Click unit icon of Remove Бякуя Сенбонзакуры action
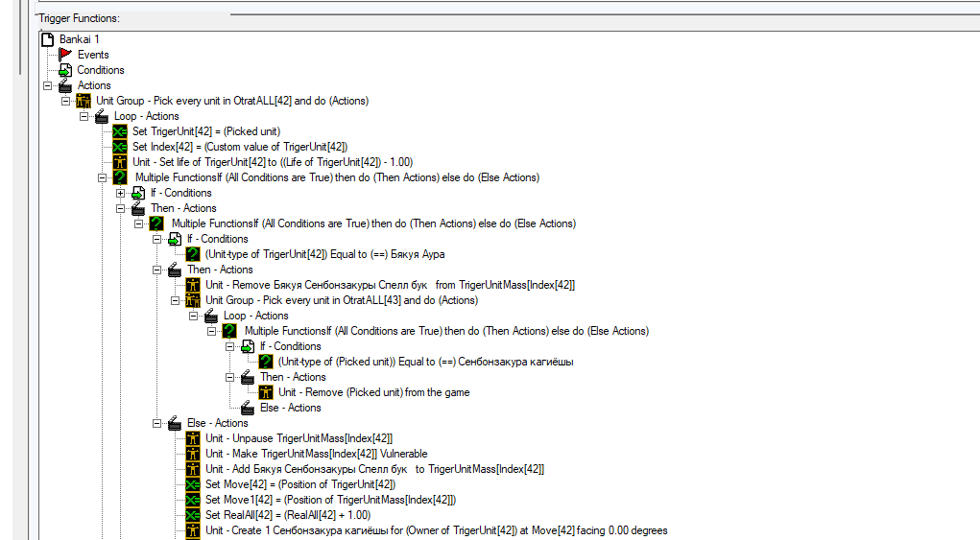Image resolution: width=980 pixels, height=540 pixels. pyautogui.click(x=193, y=285)
